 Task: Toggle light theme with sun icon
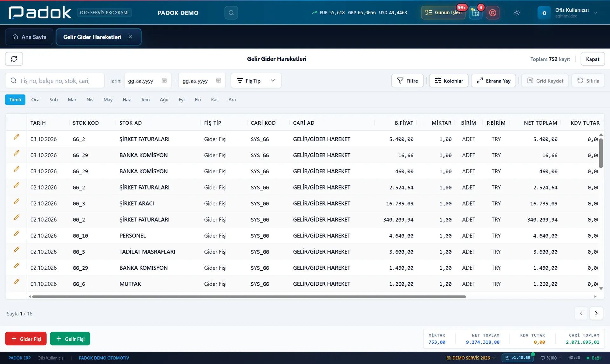pos(517,13)
